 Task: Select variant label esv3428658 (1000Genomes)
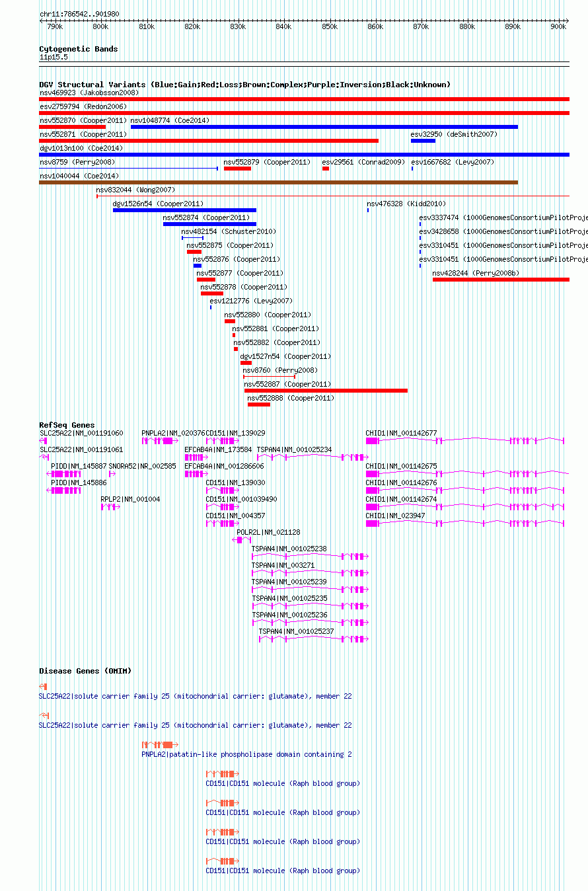(503, 231)
